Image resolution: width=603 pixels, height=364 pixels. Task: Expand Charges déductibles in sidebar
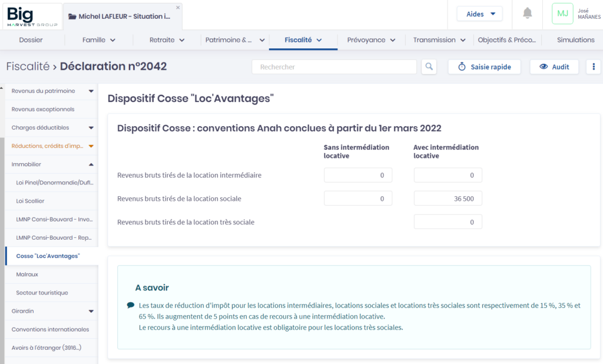pos(91,128)
